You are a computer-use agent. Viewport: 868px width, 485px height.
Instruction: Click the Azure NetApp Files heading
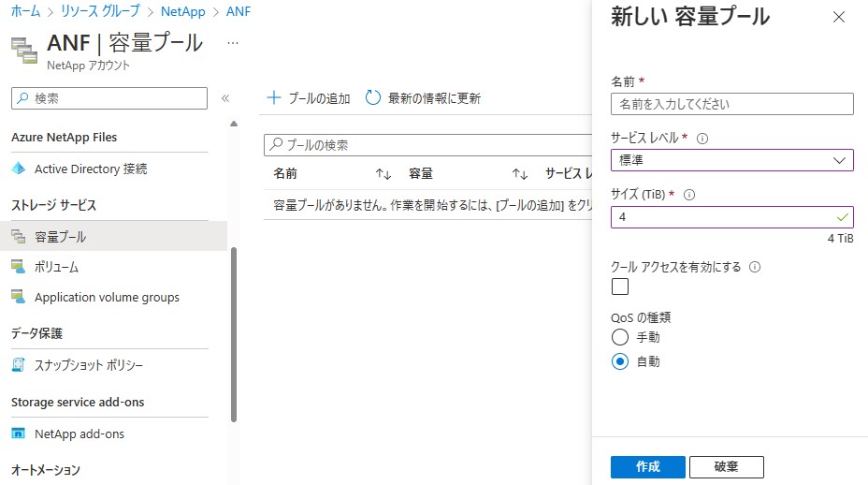click(x=65, y=137)
